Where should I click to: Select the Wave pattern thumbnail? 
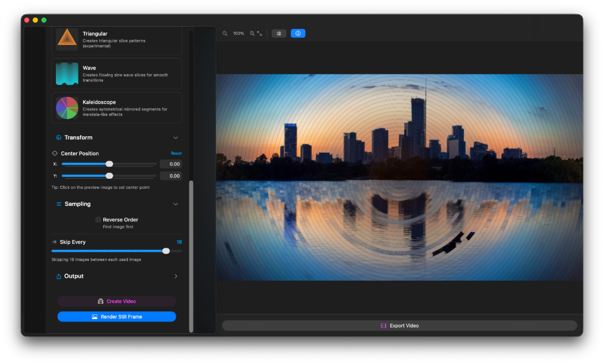click(x=67, y=74)
